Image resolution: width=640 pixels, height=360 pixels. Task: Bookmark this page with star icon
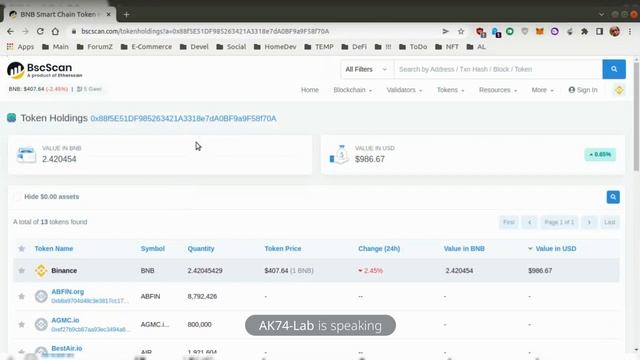click(x=461, y=31)
